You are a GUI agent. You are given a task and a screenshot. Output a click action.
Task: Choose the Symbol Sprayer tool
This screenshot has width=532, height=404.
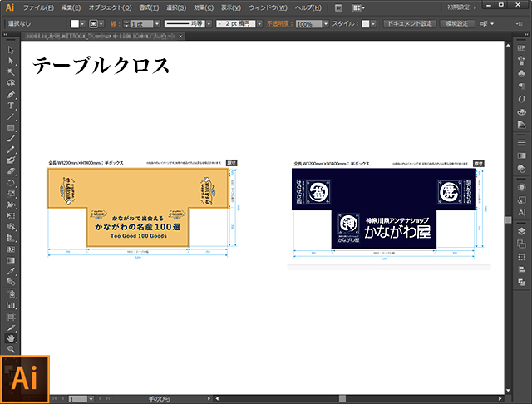point(11,293)
